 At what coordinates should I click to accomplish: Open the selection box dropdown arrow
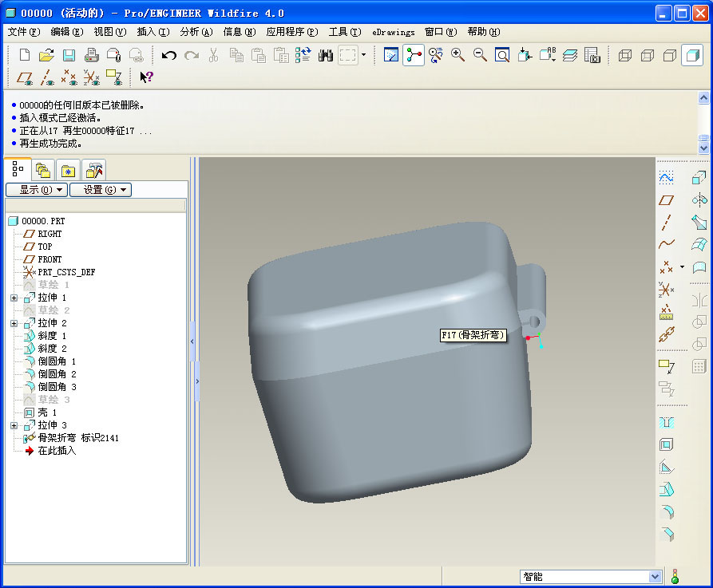[363, 54]
